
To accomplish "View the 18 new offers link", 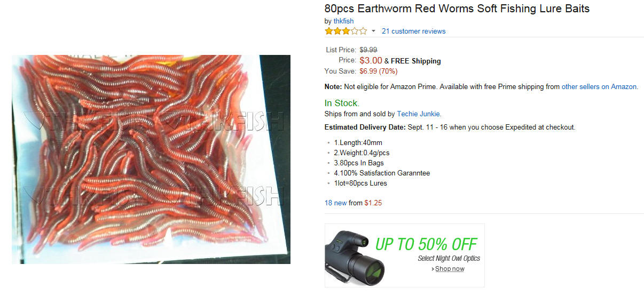I will [335, 203].
